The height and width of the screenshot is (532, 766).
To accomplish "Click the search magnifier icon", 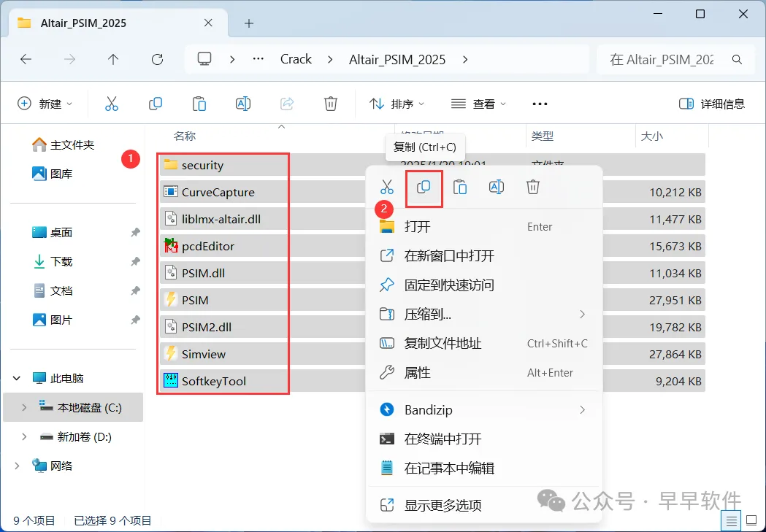I will 738,60.
